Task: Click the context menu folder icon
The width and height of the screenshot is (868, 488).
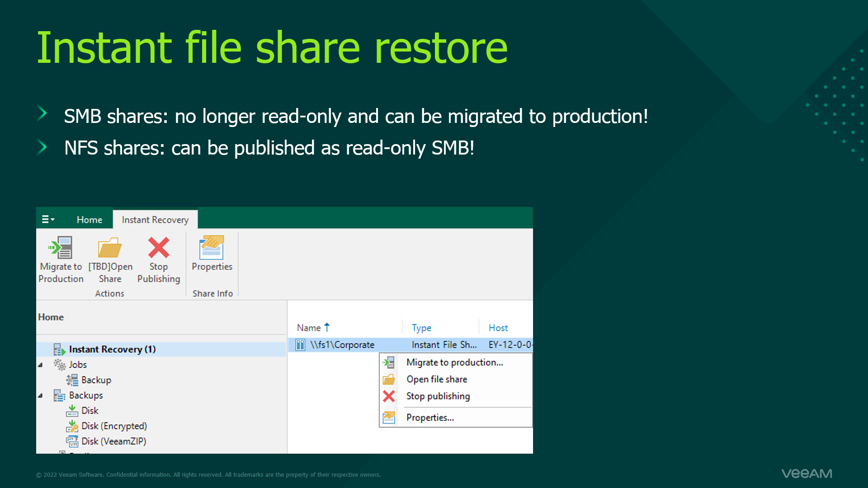Action: pyautogui.click(x=389, y=380)
